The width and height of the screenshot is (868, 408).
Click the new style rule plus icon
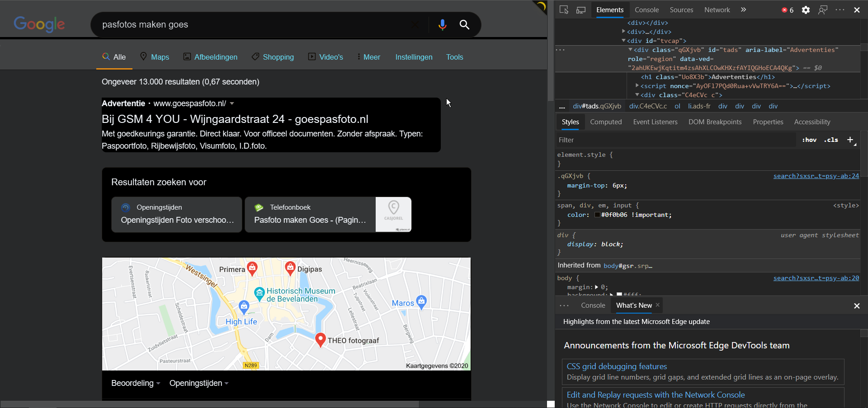point(850,140)
